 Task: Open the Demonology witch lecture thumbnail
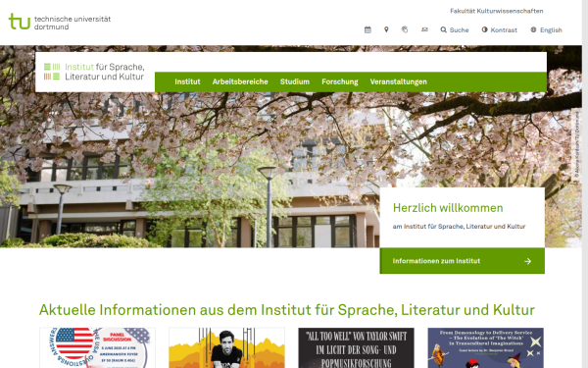(x=486, y=347)
